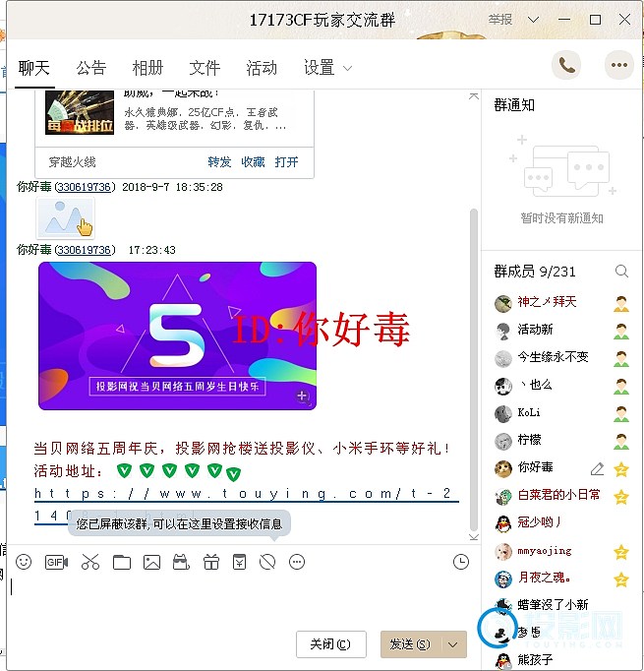Expand the send button options arrow

(x=453, y=644)
